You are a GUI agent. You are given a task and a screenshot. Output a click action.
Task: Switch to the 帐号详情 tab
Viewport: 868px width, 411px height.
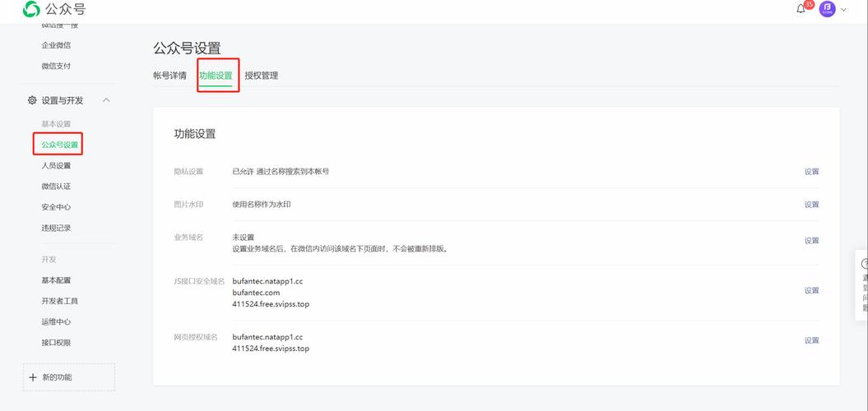point(170,76)
